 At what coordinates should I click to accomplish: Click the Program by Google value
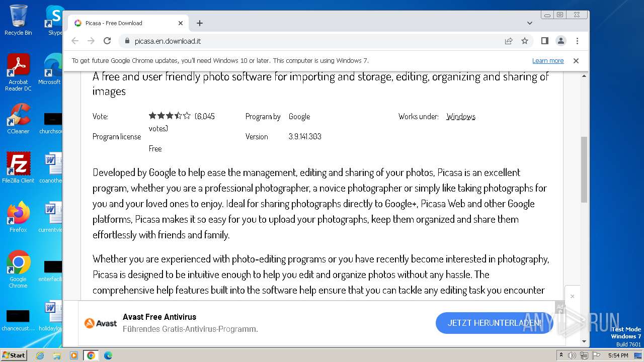[299, 117]
